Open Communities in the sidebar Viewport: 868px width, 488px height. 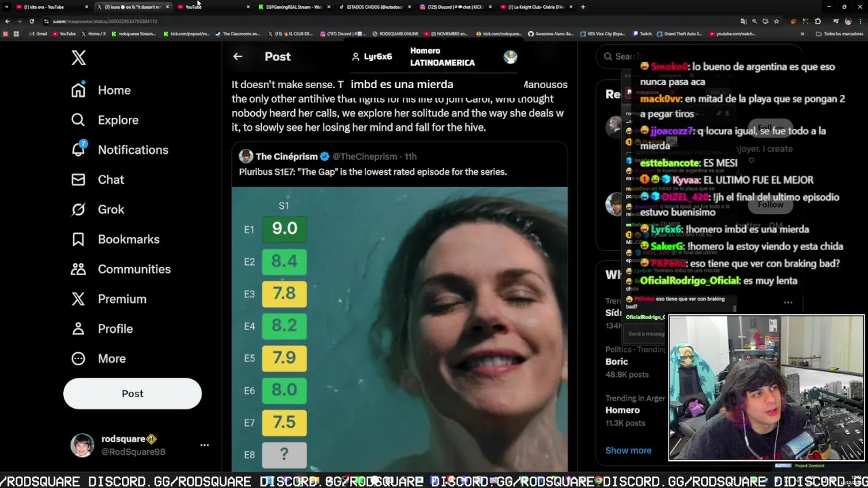coord(121,269)
